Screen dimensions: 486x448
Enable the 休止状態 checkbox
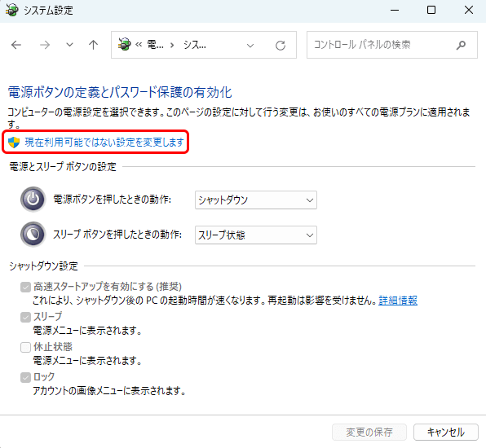click(25, 347)
